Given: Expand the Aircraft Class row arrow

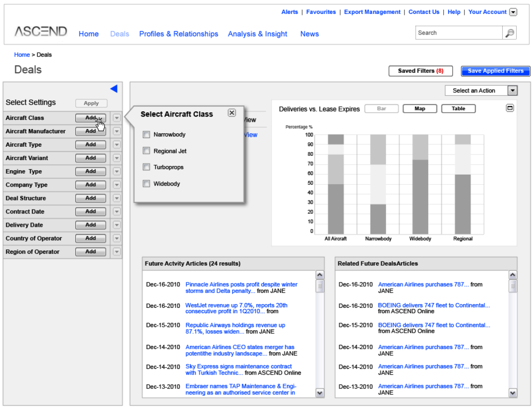Looking at the screenshot, I should pos(117,118).
